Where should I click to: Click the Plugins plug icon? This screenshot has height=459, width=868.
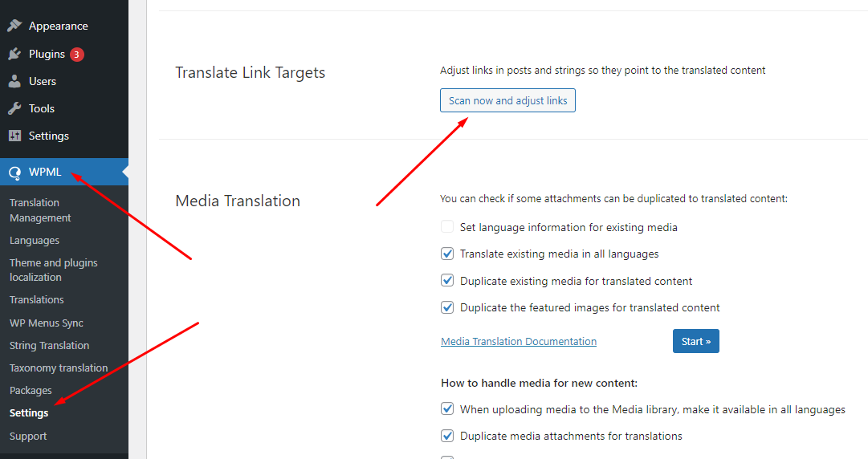click(x=15, y=54)
